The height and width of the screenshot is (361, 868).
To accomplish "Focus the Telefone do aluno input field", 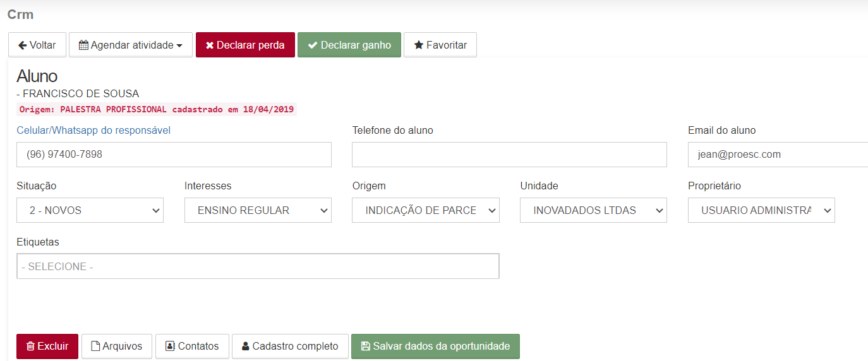I will (x=509, y=155).
